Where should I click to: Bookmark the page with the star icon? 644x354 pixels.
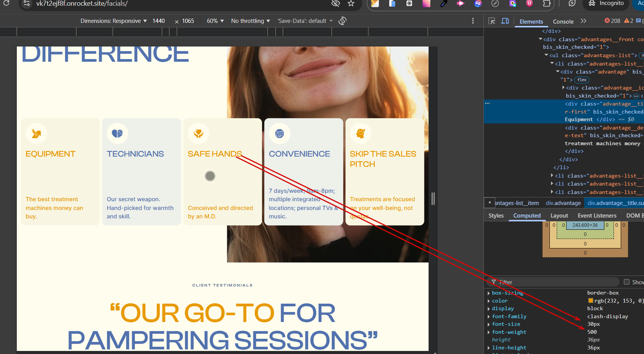point(351,3)
